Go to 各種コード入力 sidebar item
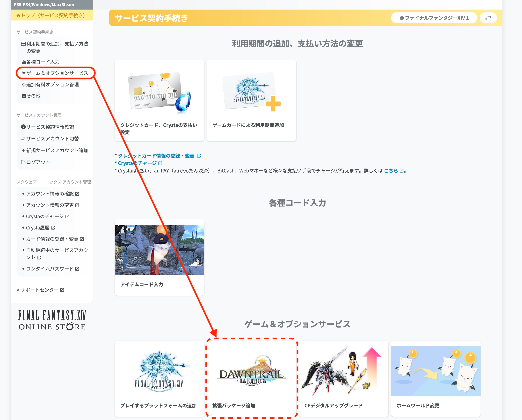 coord(43,62)
